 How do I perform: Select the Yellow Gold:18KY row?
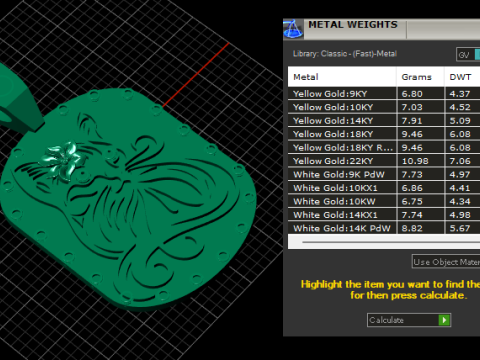pos(384,134)
